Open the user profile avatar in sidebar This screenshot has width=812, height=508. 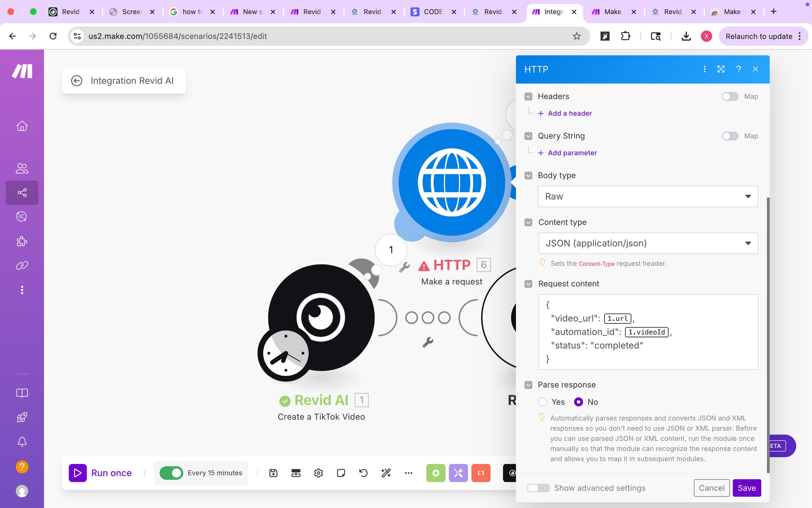(x=22, y=491)
